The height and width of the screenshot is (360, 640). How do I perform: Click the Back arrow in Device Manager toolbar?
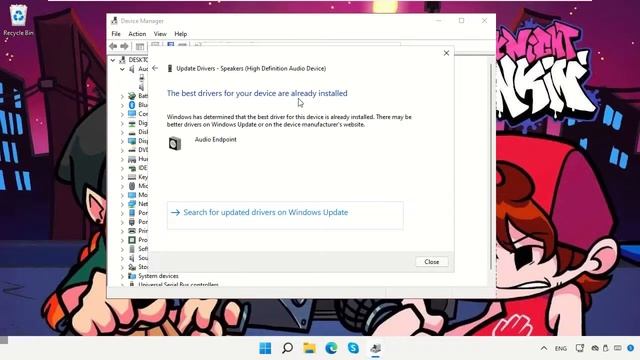pos(113,46)
